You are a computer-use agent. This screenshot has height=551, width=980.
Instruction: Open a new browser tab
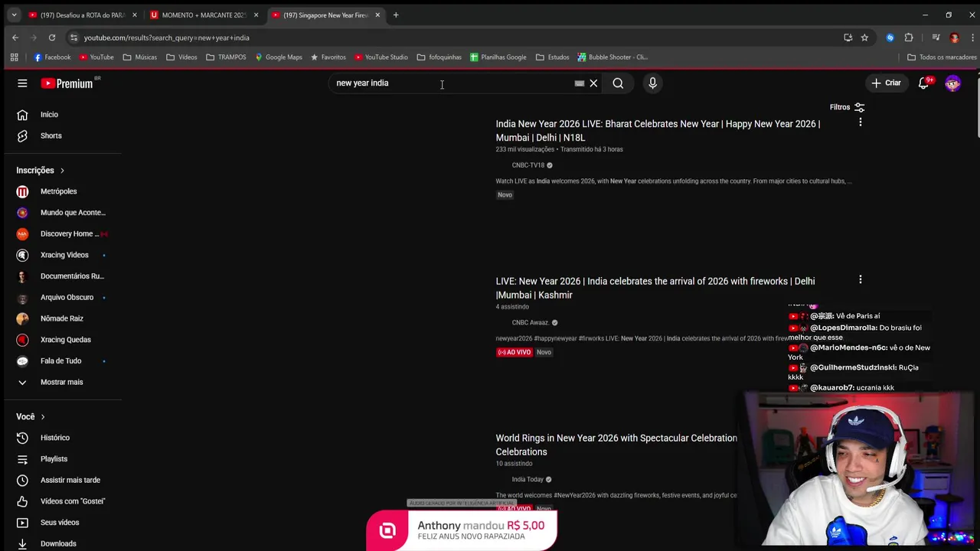[x=396, y=15]
